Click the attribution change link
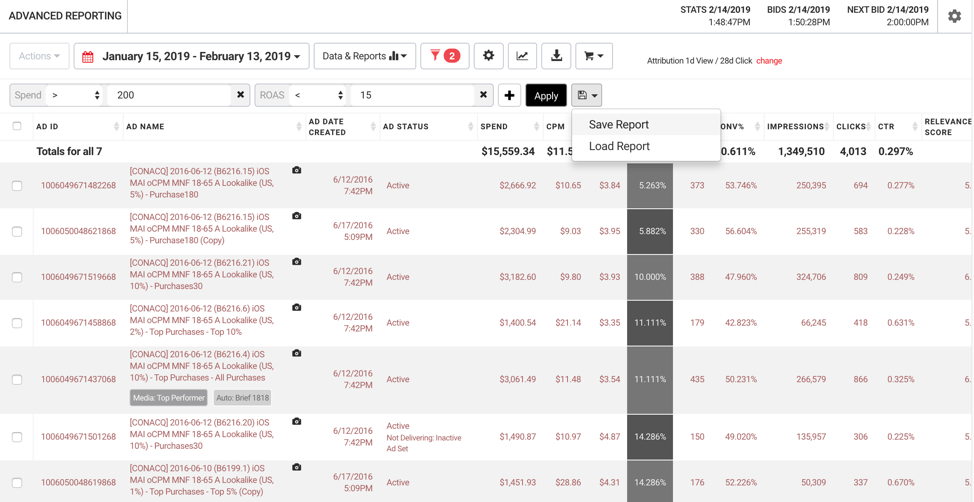The width and height of the screenshot is (974, 502). click(x=769, y=61)
